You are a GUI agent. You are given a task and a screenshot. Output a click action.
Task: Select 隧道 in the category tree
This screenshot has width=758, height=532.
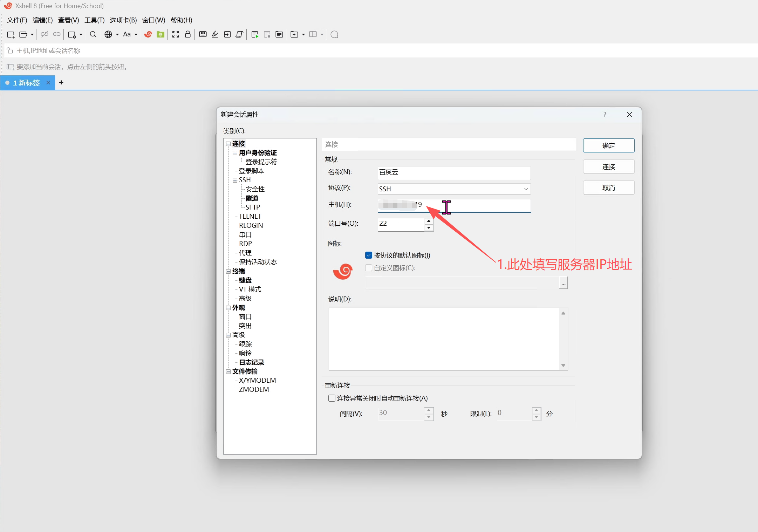[252, 198]
